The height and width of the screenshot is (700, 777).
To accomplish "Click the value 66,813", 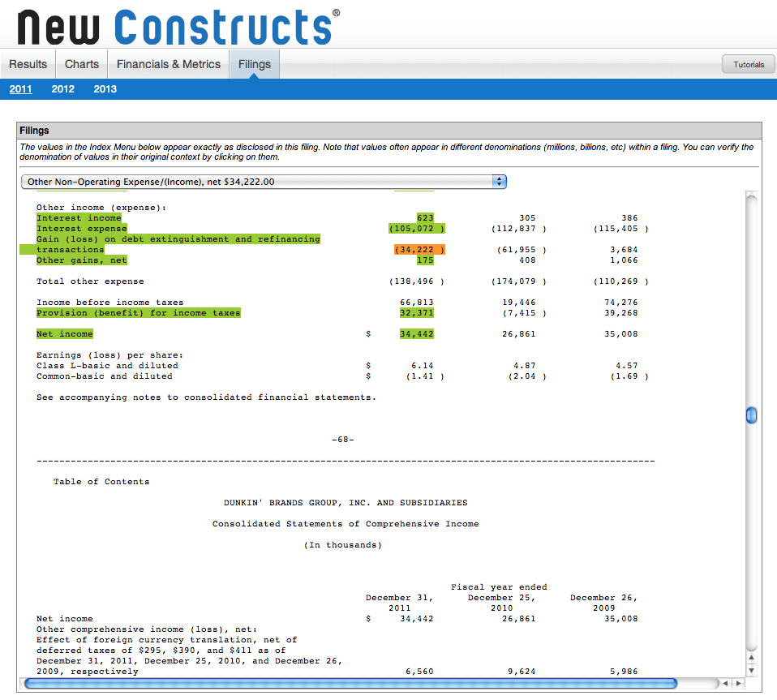I will 417,303.
